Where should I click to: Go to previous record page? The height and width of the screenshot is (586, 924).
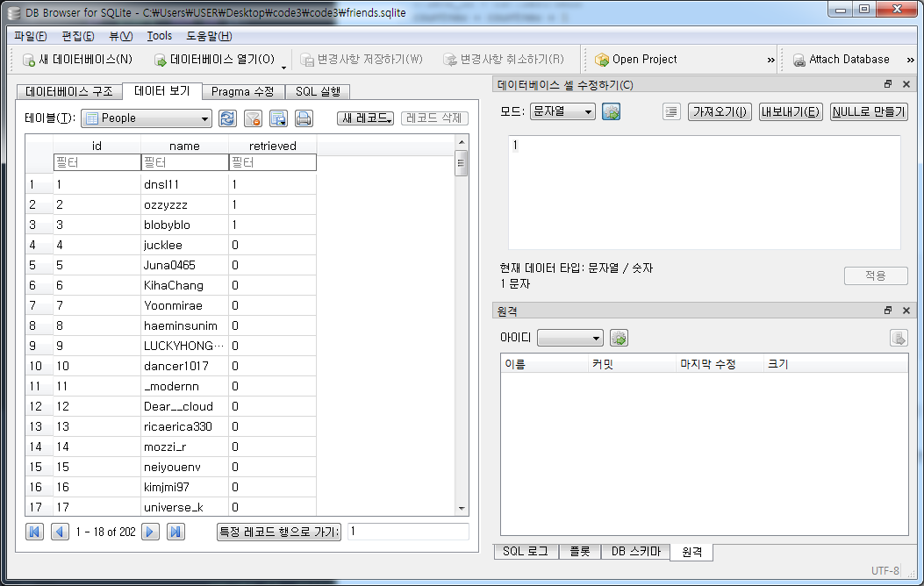60,532
